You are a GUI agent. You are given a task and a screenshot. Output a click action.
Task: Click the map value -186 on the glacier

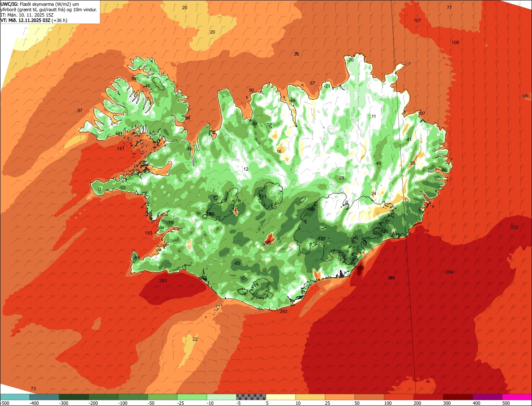pos(310,210)
